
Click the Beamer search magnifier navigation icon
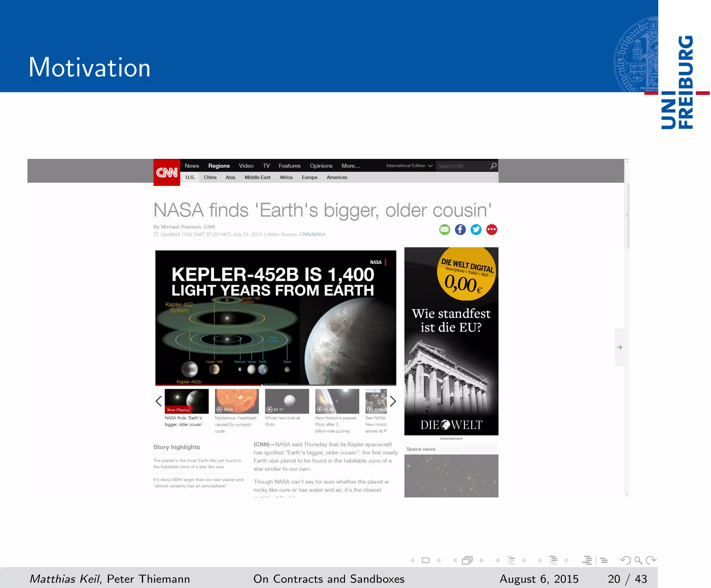coord(638,560)
